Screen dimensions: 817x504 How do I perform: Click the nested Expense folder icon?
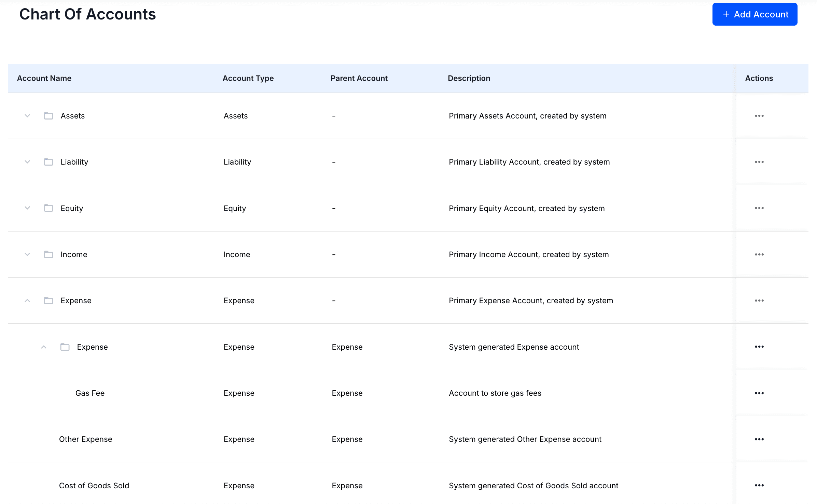click(x=65, y=347)
